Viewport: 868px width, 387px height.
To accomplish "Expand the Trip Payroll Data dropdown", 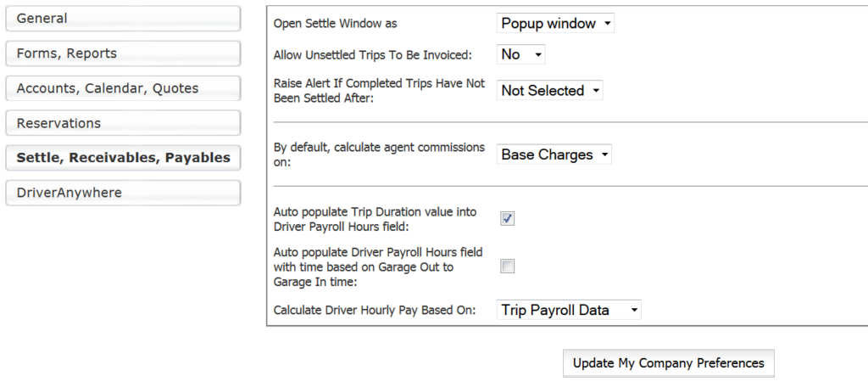I will [x=568, y=311].
